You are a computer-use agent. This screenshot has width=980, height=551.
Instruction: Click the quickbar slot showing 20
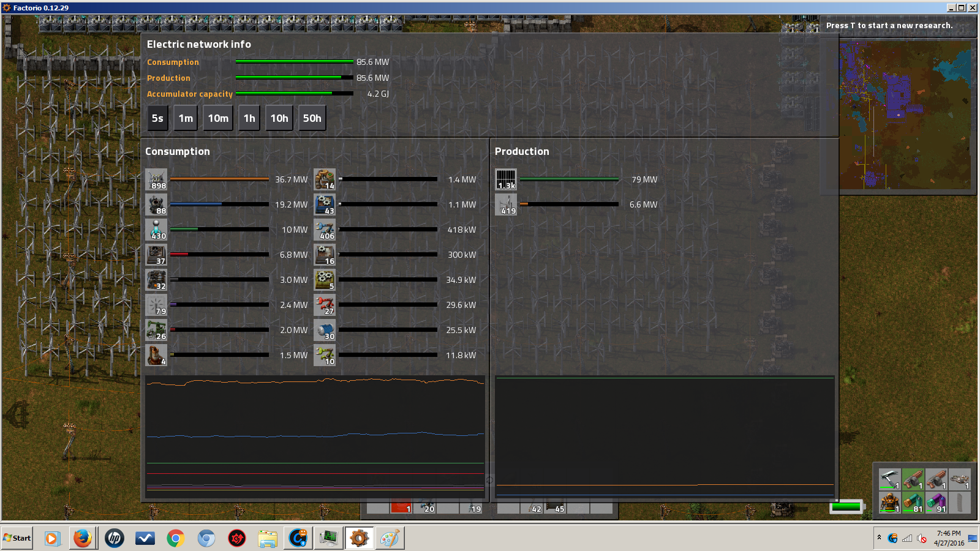pyautogui.click(x=424, y=508)
